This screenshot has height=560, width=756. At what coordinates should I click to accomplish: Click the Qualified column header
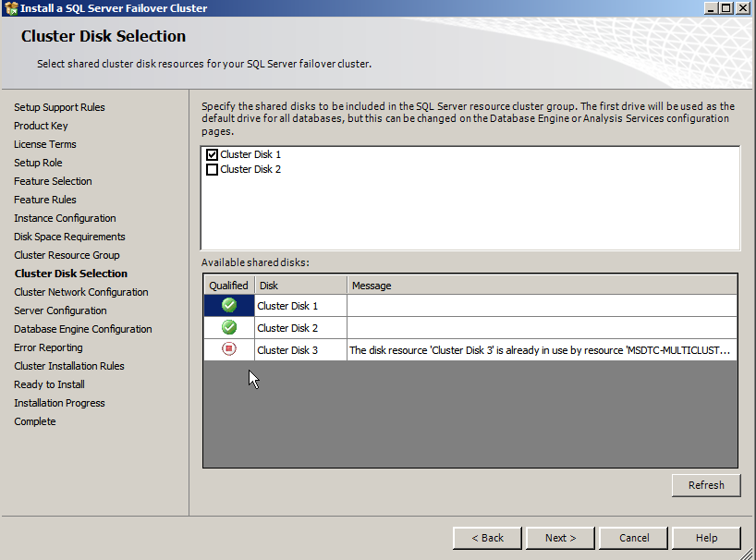click(228, 285)
